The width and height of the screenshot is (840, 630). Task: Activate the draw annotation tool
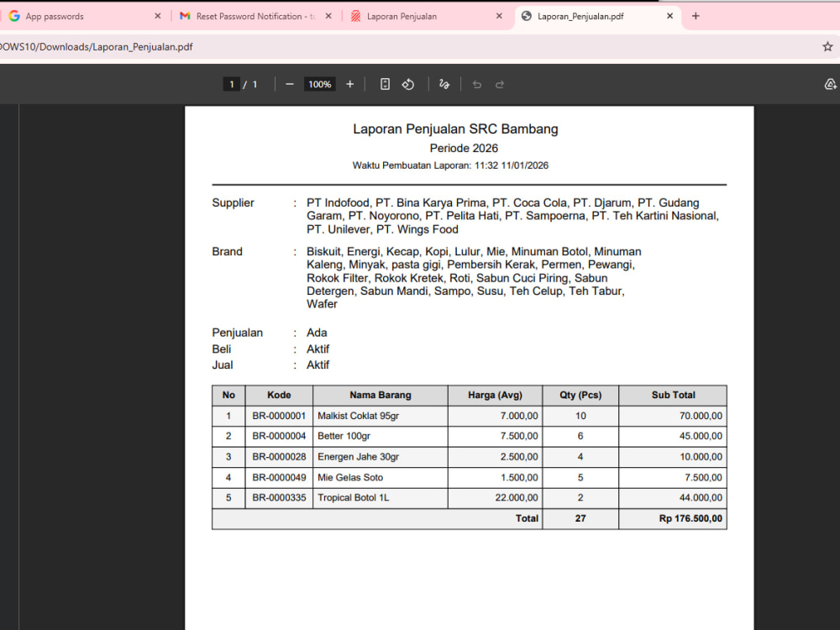tap(444, 84)
